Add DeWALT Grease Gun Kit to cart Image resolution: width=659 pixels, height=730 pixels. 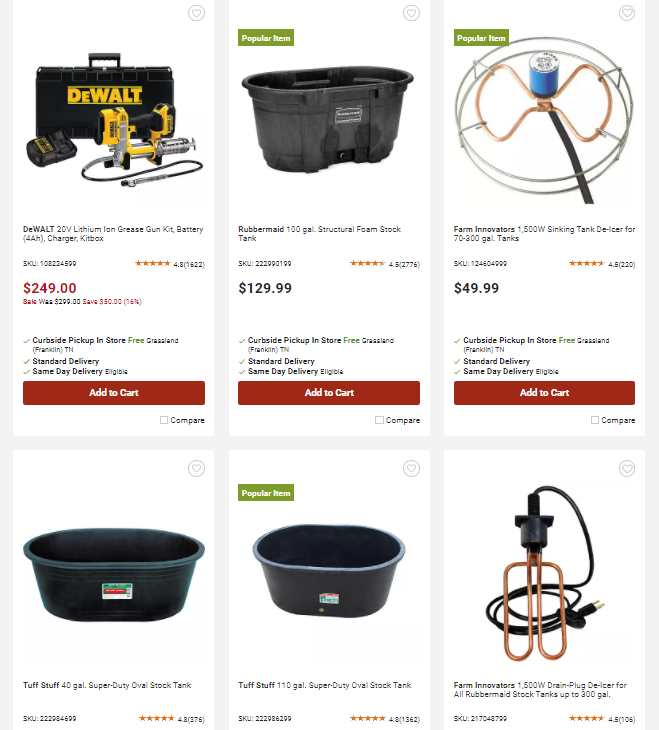pyautogui.click(x=114, y=392)
